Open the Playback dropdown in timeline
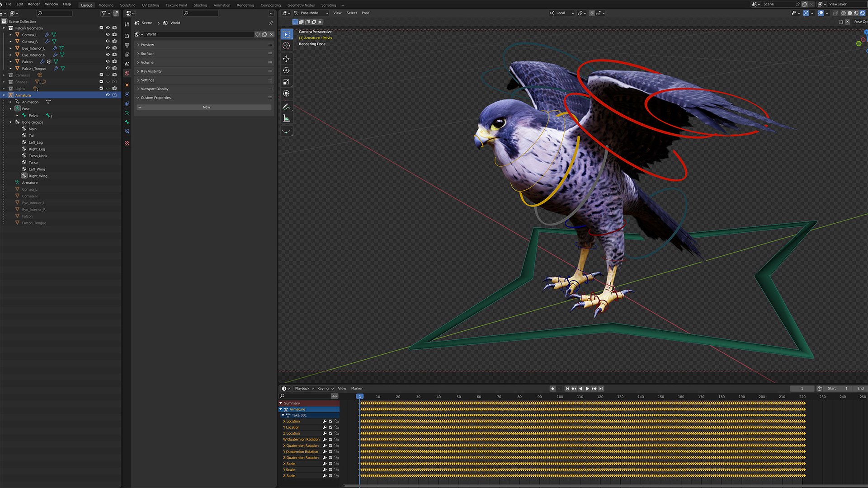868x488 pixels. pos(304,389)
